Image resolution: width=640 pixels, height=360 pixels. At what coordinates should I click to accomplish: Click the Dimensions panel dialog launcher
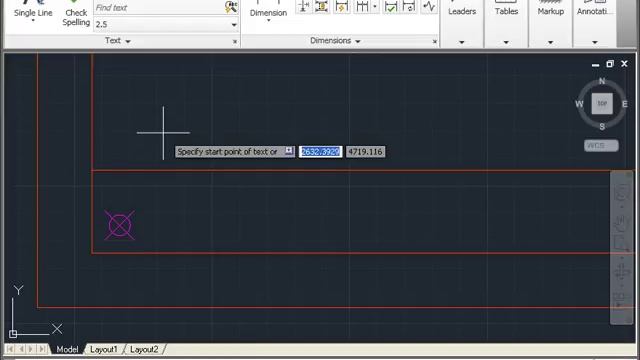coord(434,41)
